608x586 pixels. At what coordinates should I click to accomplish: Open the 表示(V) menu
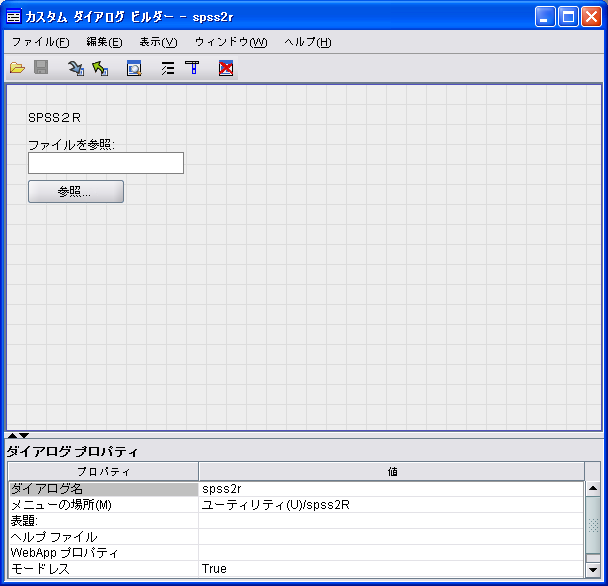click(158, 42)
